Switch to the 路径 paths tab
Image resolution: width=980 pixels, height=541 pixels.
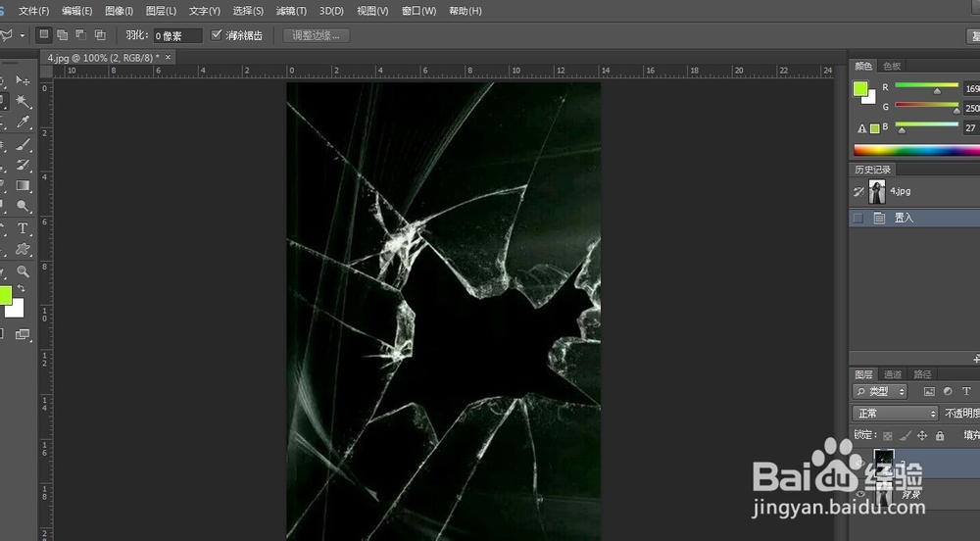pos(922,374)
